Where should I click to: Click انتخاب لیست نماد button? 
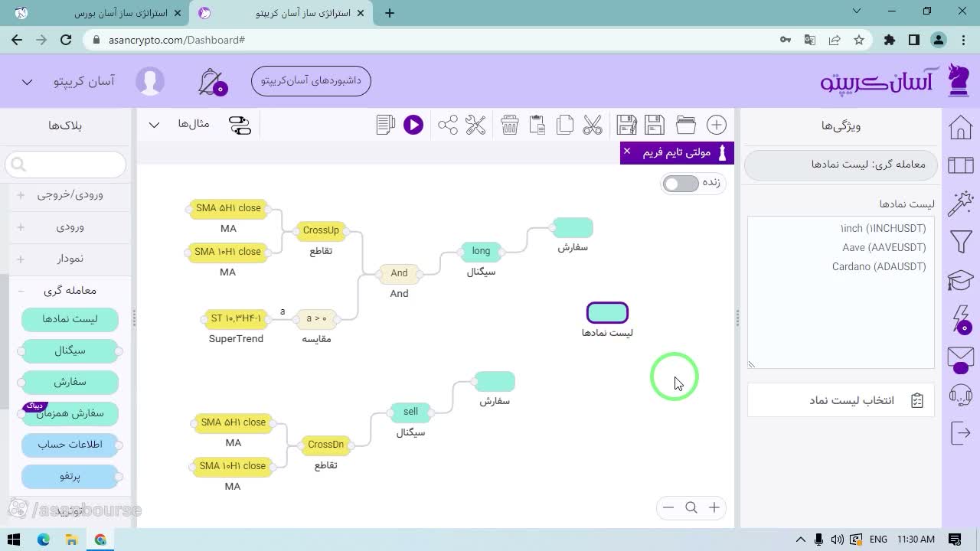841,400
